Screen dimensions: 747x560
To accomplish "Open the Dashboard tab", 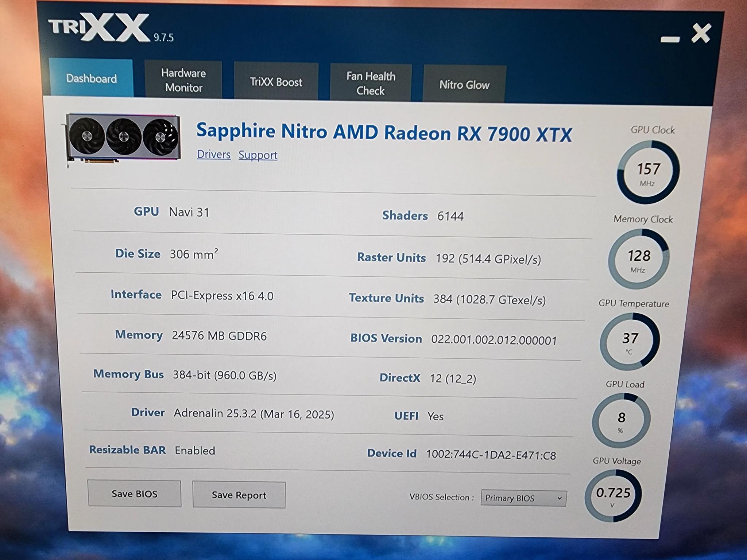I will coord(91,78).
